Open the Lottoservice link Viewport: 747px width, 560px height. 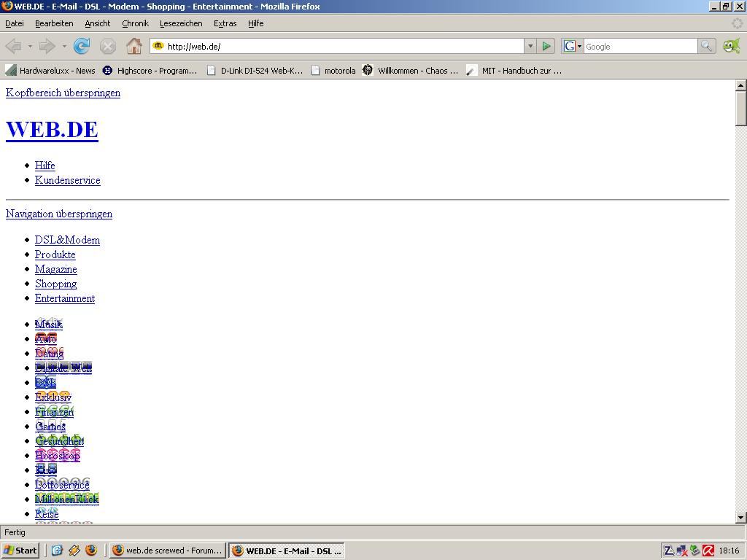[62, 485]
